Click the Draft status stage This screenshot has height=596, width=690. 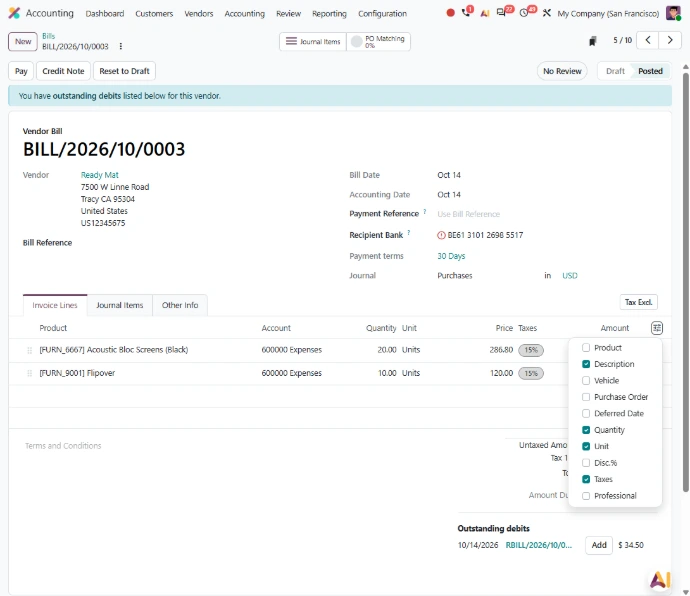(x=615, y=71)
